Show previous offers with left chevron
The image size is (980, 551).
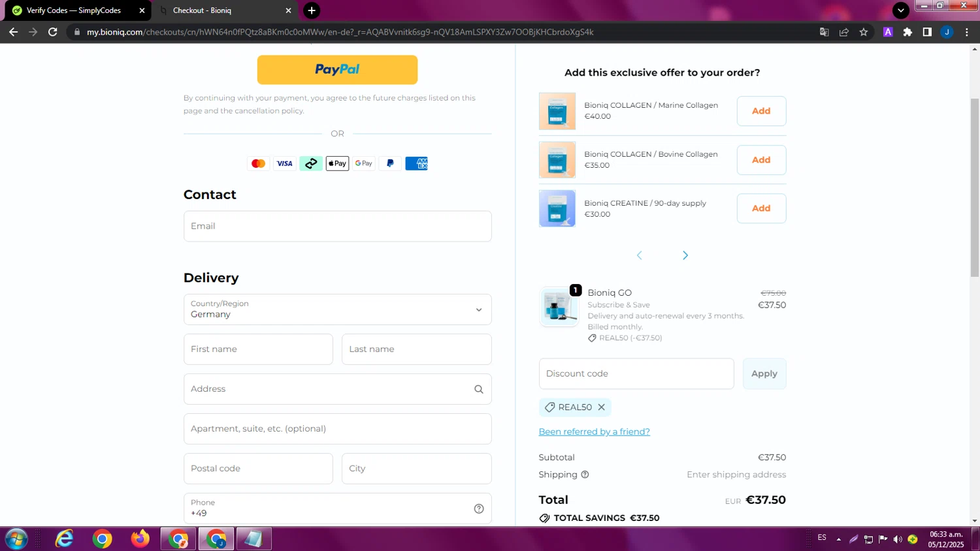pyautogui.click(x=640, y=255)
